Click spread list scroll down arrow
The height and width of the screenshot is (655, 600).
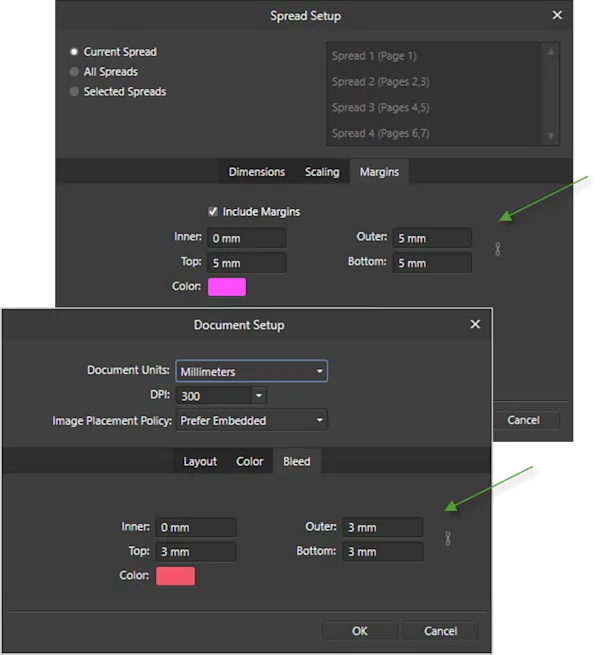[x=551, y=136]
